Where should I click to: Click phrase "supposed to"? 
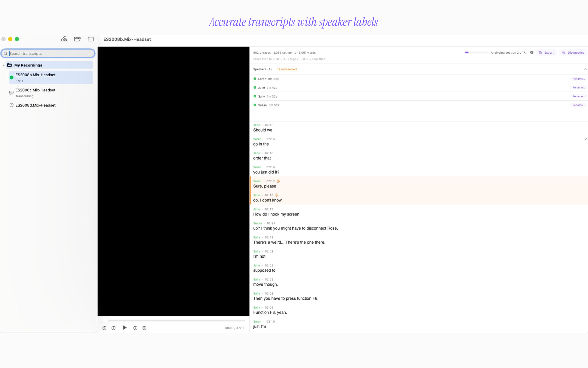pos(264,270)
